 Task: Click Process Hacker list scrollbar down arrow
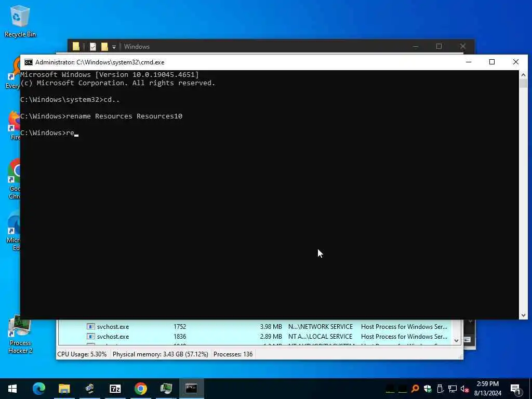pyautogui.click(x=456, y=340)
